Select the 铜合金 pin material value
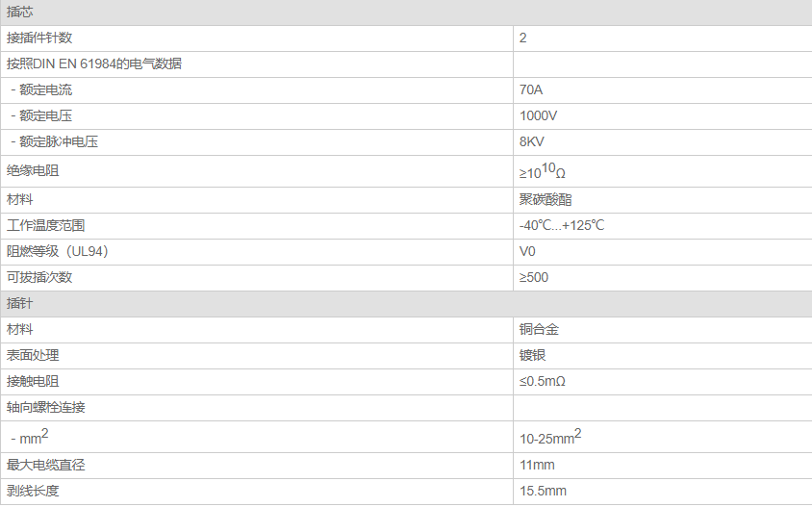Image resolution: width=812 pixels, height=507 pixels. click(539, 329)
